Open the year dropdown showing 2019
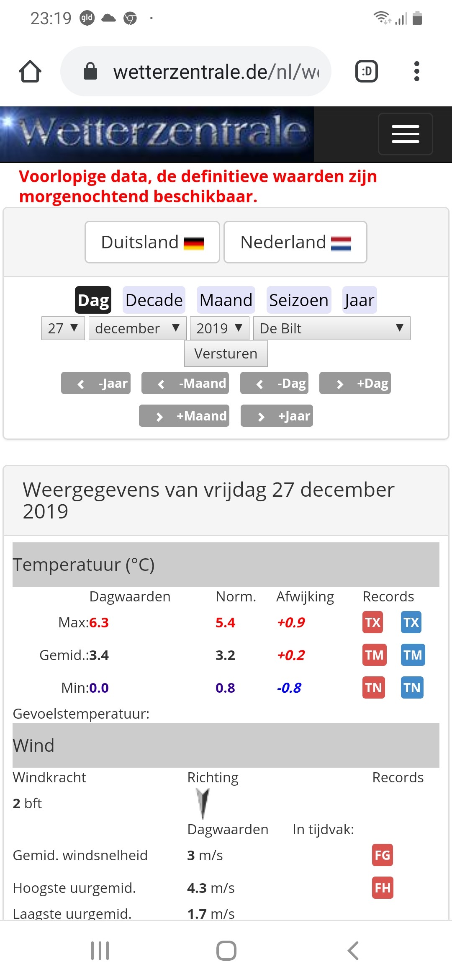 (220, 328)
